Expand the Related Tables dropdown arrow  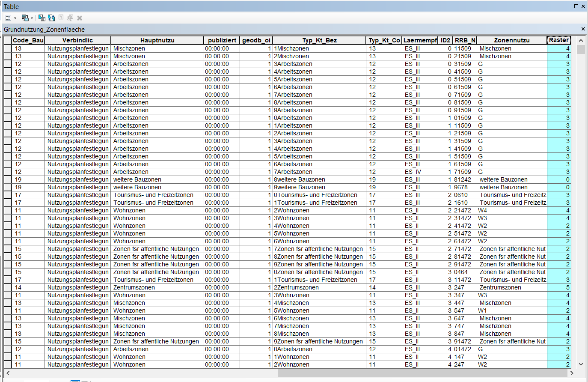point(32,18)
